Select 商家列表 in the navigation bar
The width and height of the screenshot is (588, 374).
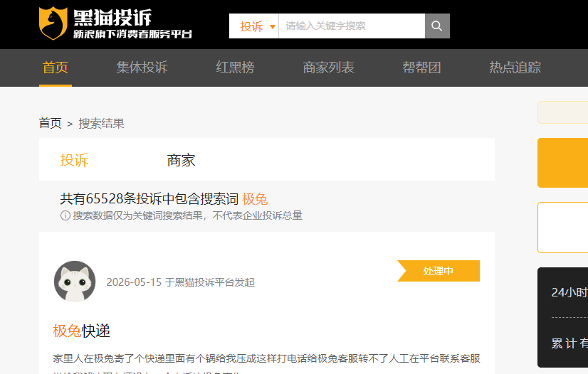(x=328, y=68)
